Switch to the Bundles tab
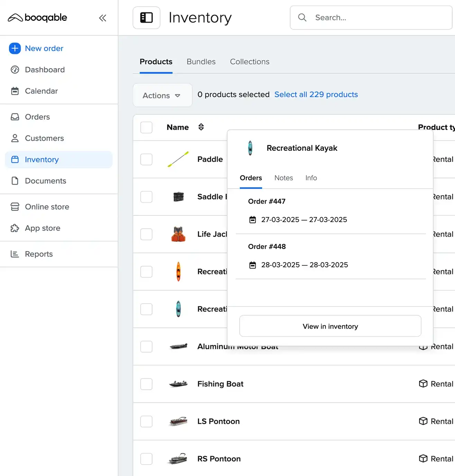This screenshot has width=455, height=476. 201,62
